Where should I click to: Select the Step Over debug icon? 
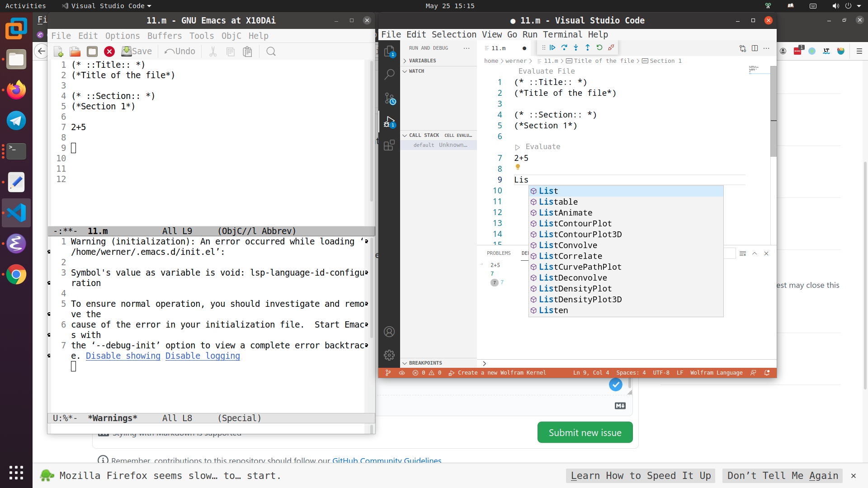coord(564,47)
